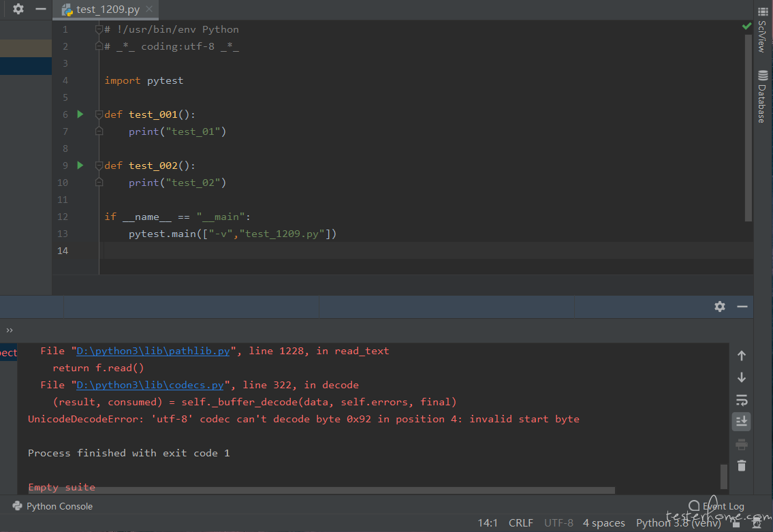Click the coding:utf-8 comment on line 2
This screenshot has height=532, width=773.
[172, 47]
